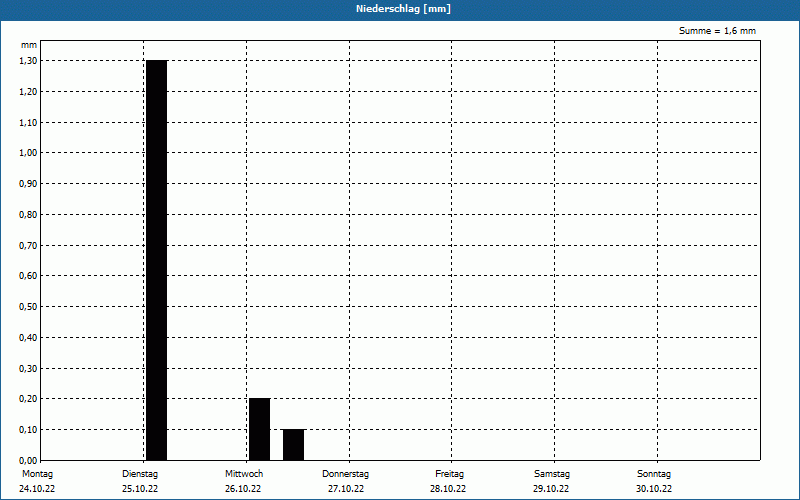800x500 pixels.
Task: Click the date 25.10.22
Action: (140, 489)
